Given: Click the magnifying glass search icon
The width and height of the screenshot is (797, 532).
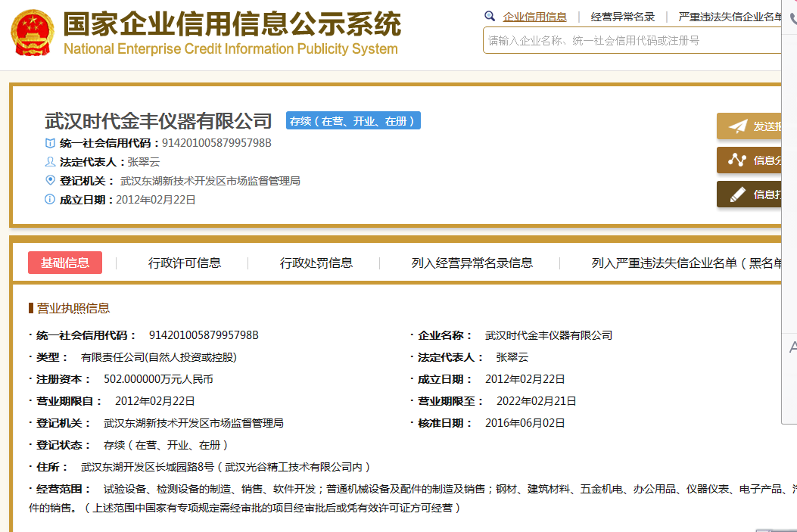Looking at the screenshot, I should [x=490, y=16].
